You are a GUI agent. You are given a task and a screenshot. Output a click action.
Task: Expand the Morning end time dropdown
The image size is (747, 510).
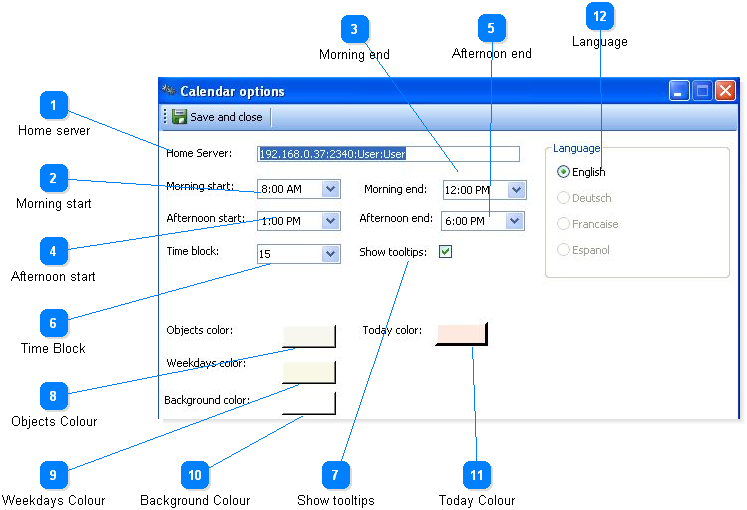click(x=516, y=190)
